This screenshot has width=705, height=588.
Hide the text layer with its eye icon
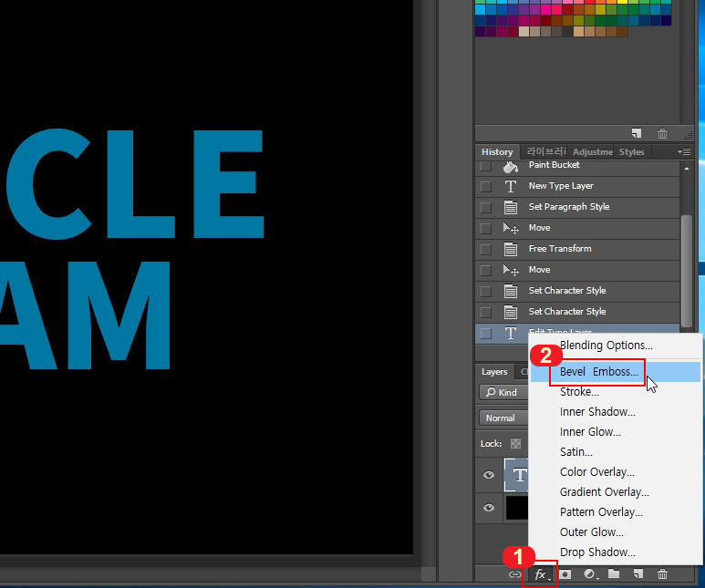pos(489,475)
